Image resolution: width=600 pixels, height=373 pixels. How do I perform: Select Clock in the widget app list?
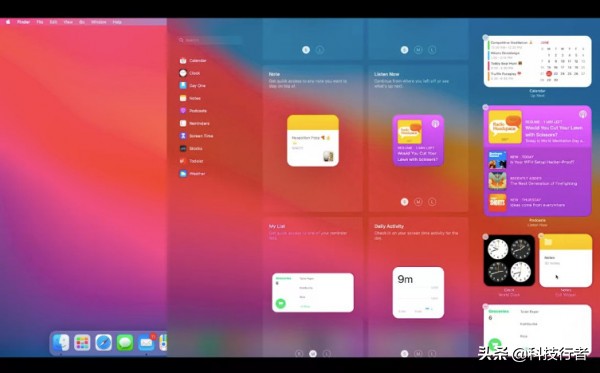190,73
